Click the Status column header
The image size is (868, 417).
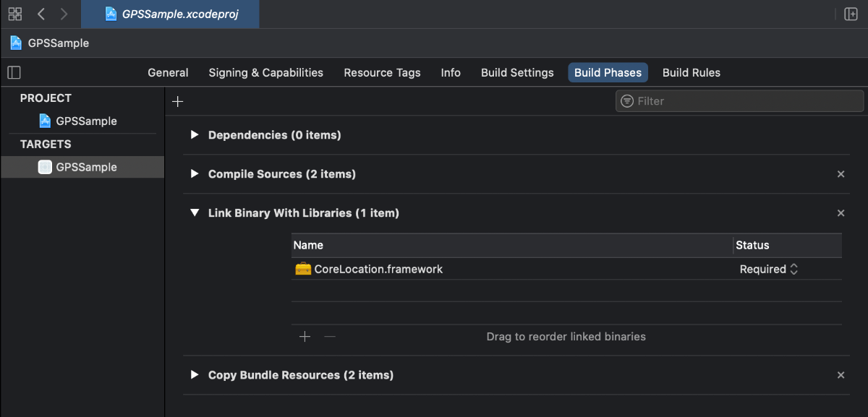pos(788,245)
